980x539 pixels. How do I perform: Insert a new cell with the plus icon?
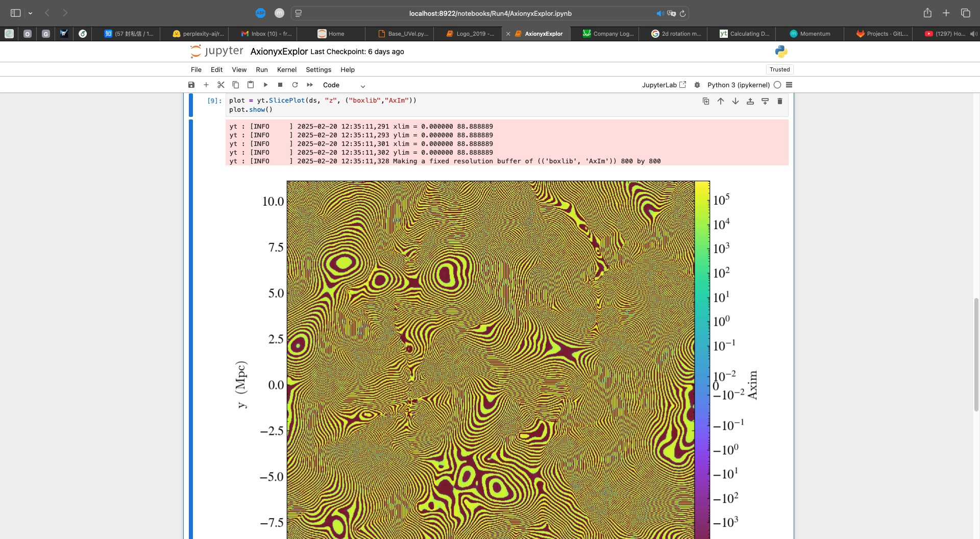[206, 85]
